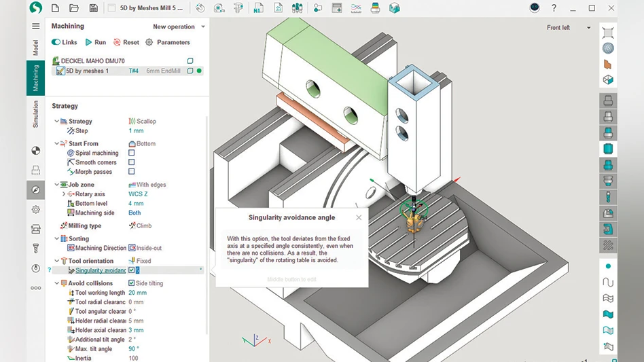This screenshot has height=362, width=644.
Task: Expand the Rotary axis item
Action: tap(64, 194)
